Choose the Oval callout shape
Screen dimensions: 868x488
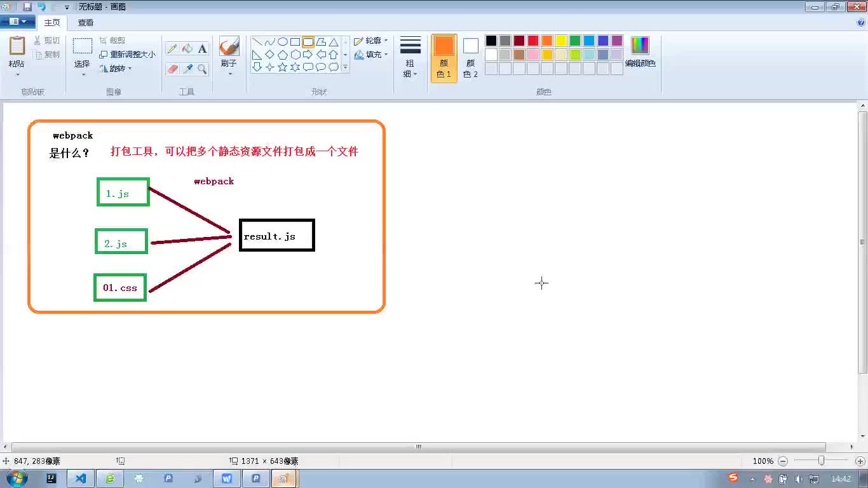tap(321, 67)
